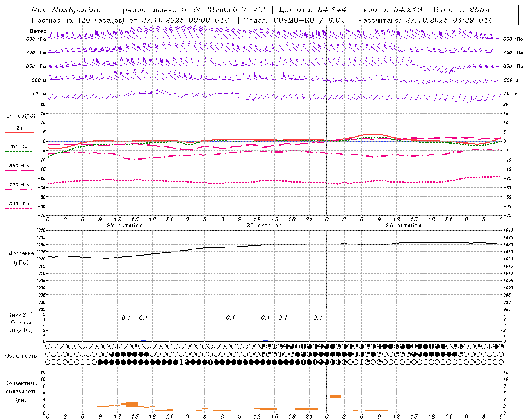Click the (км) convective cloud unit label
525x420 pixels.
pyautogui.click(x=21, y=399)
